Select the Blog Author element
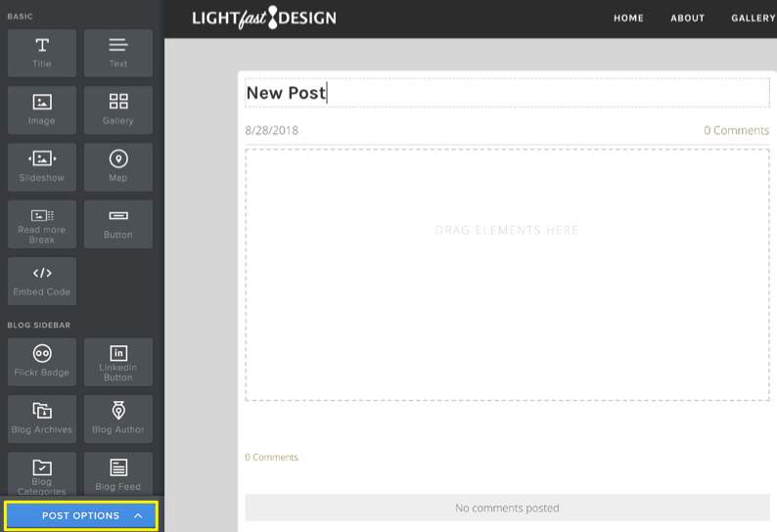 118,419
